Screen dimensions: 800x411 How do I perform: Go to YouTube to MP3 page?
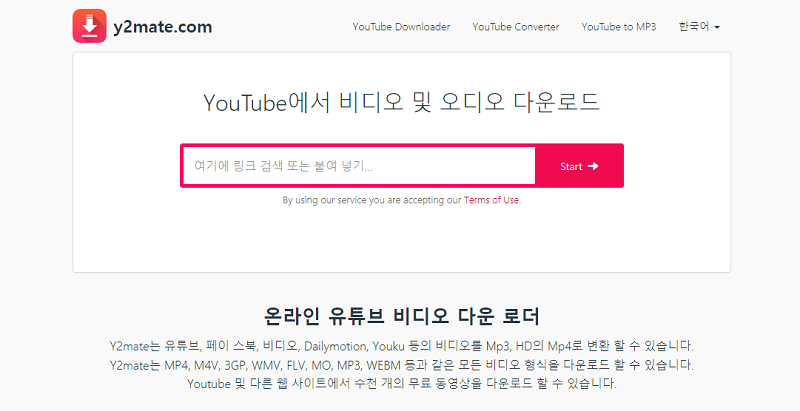(x=619, y=27)
